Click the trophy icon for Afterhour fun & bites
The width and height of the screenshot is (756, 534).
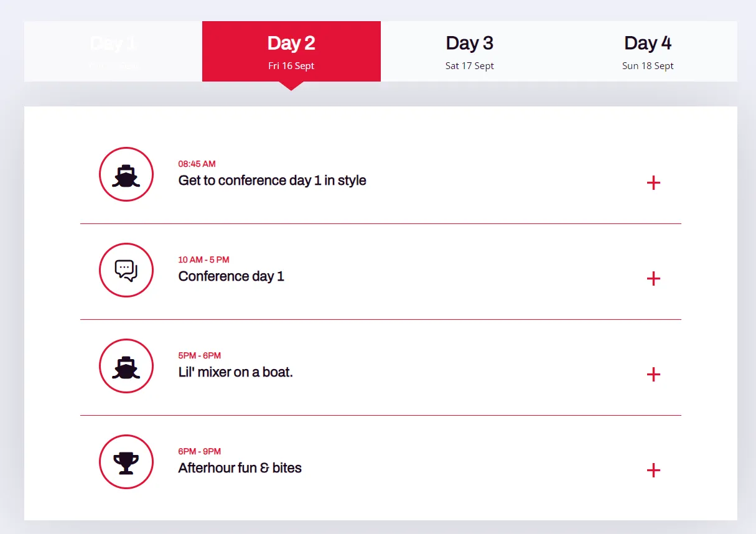pyautogui.click(x=126, y=462)
